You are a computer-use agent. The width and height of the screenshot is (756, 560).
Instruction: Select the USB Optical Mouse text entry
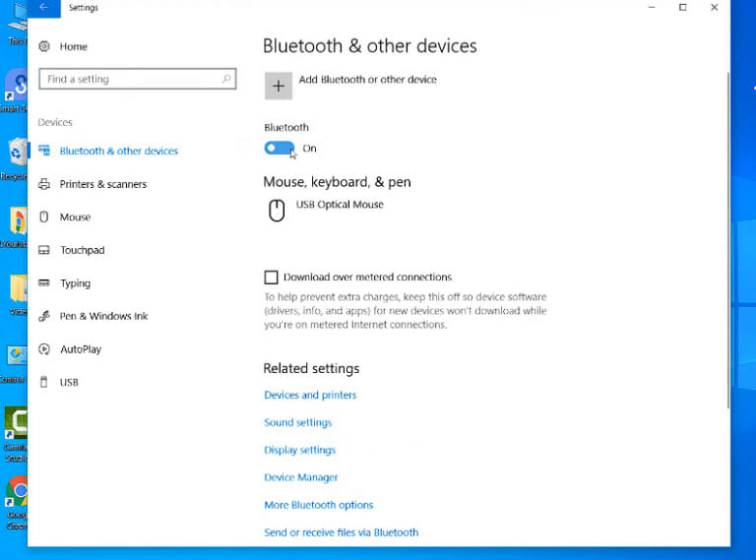click(x=340, y=205)
